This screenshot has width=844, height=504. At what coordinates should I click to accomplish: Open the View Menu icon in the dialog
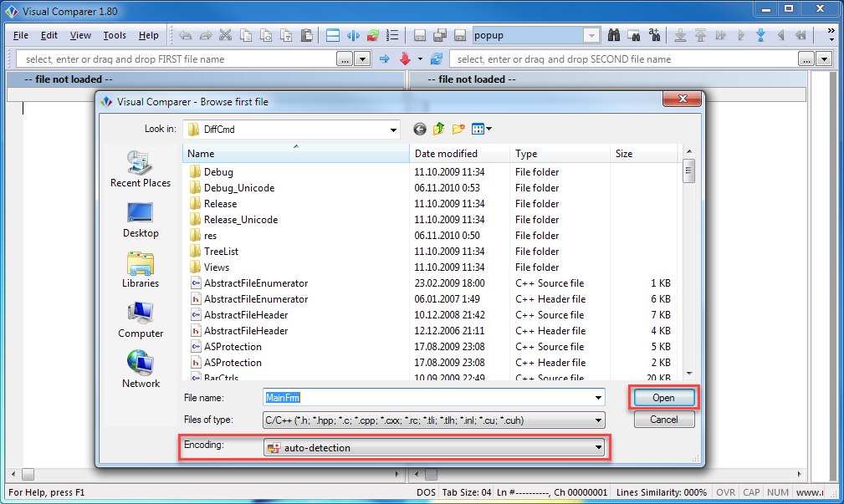point(482,129)
